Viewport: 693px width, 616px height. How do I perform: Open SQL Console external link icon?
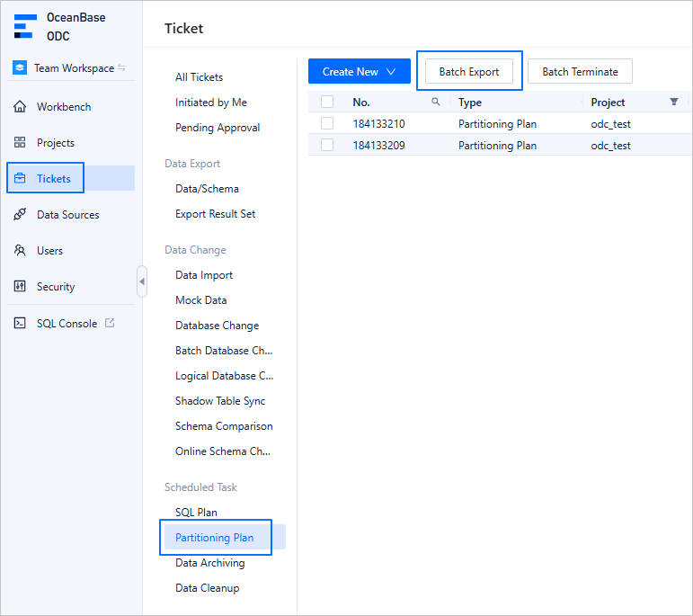tap(110, 323)
